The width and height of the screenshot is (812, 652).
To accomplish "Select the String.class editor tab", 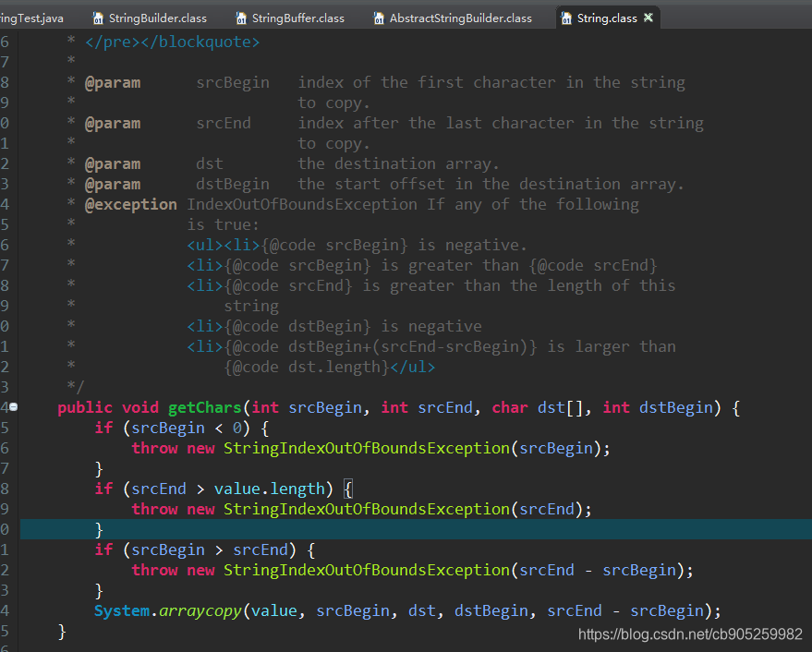I will [x=606, y=18].
